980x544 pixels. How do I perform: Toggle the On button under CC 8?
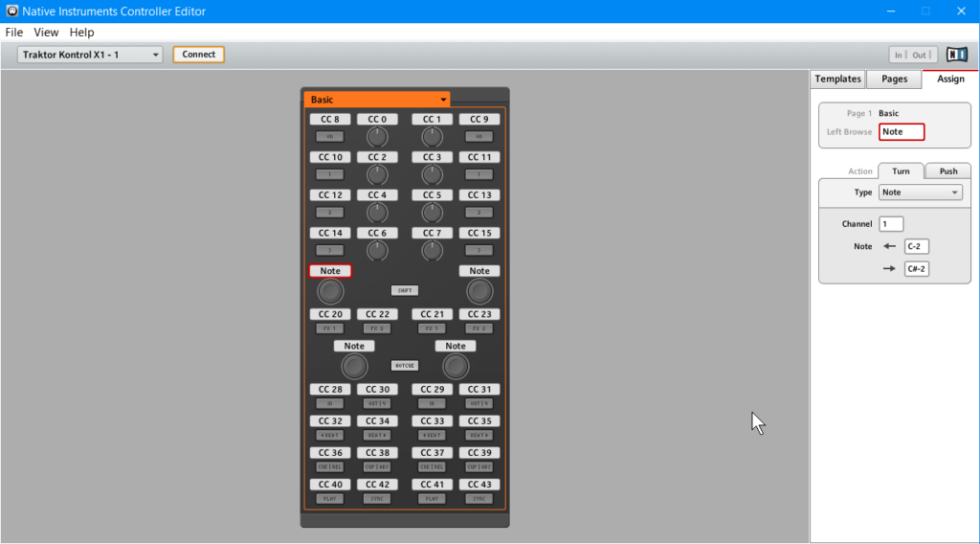(x=330, y=136)
